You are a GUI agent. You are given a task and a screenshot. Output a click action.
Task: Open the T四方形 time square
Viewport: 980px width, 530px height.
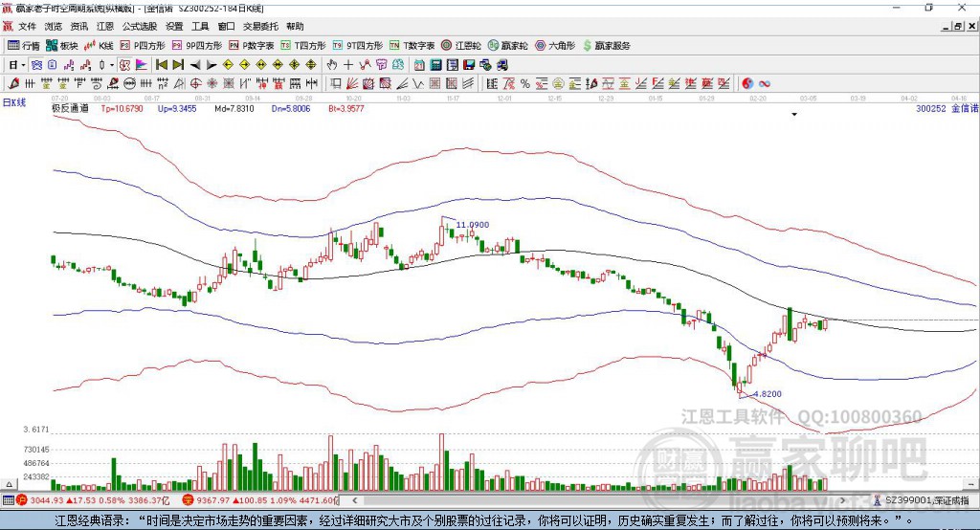(303, 46)
